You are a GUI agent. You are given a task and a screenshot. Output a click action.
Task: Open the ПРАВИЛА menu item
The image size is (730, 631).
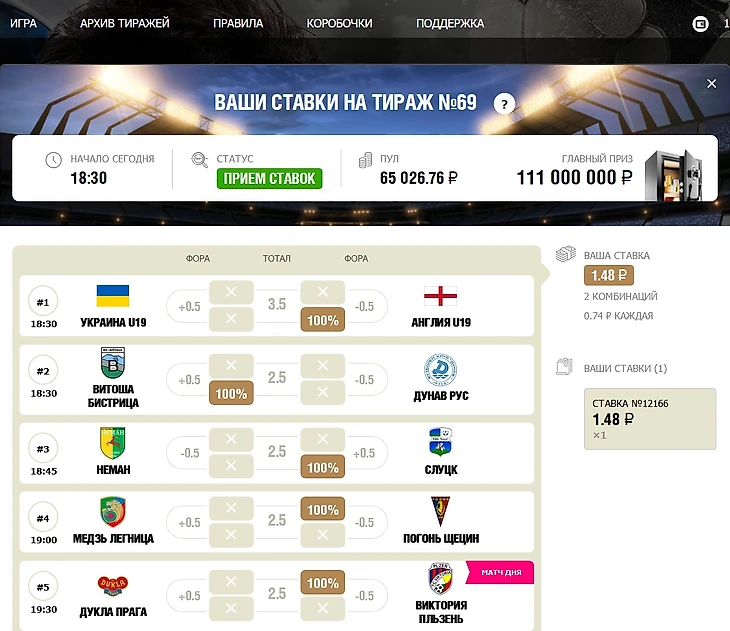click(x=238, y=23)
